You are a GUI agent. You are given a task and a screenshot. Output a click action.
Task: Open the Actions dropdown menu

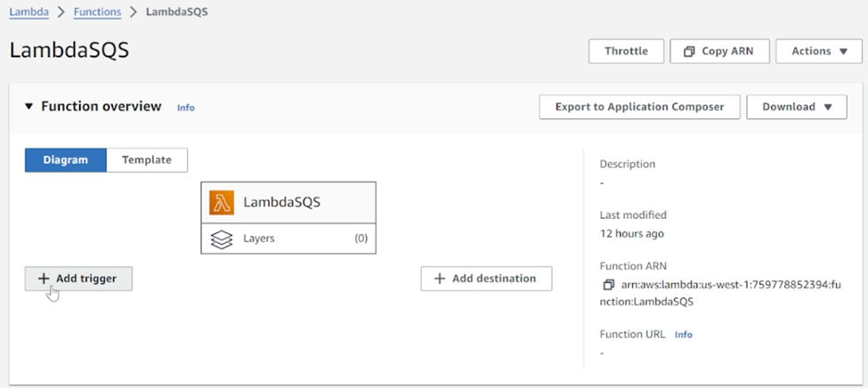tap(819, 52)
